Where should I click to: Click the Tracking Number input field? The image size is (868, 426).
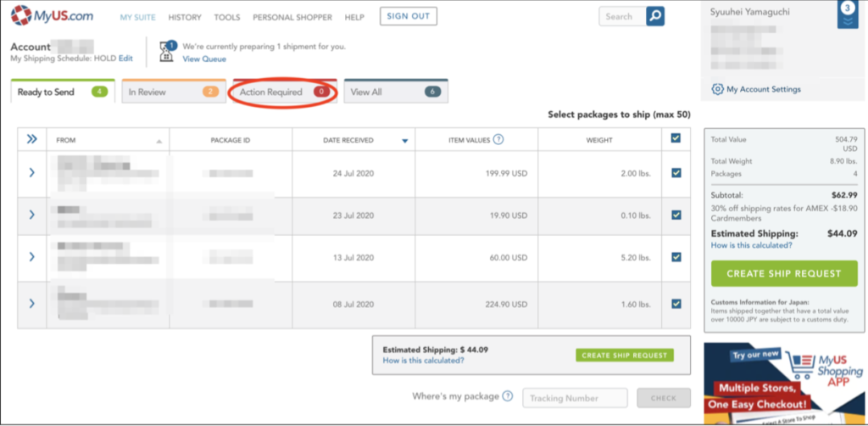coord(576,398)
